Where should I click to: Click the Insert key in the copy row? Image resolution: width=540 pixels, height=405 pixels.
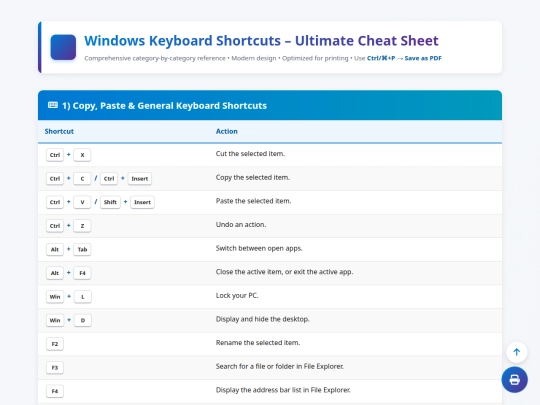click(140, 179)
